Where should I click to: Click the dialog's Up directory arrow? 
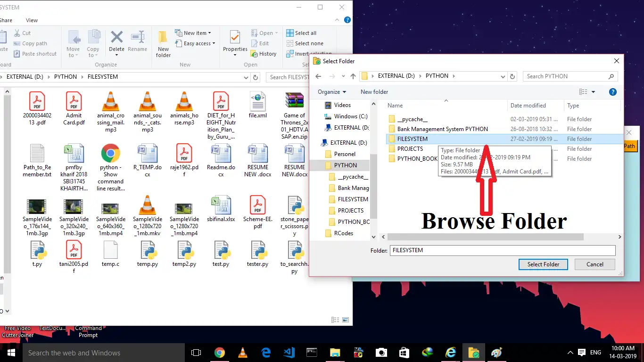click(x=353, y=76)
